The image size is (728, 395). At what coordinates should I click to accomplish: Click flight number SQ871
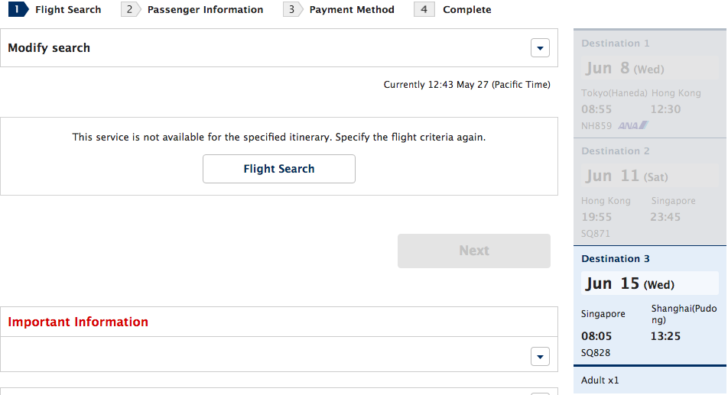pyautogui.click(x=596, y=233)
